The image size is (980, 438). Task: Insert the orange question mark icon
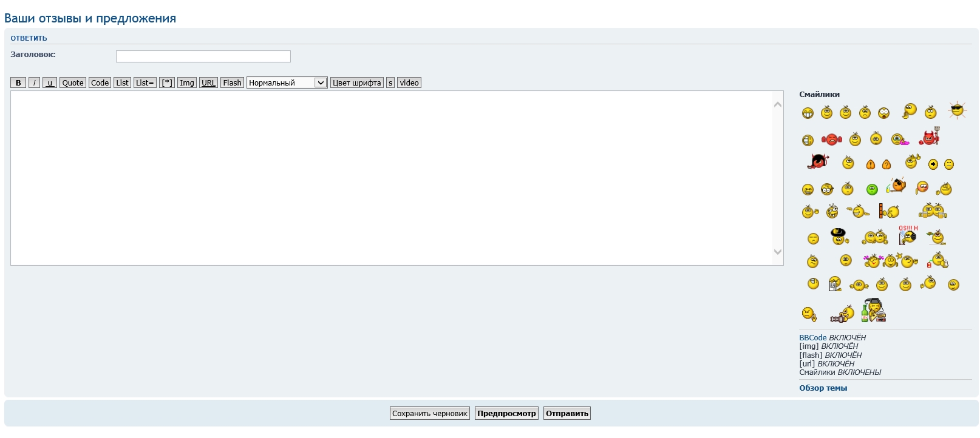(886, 164)
